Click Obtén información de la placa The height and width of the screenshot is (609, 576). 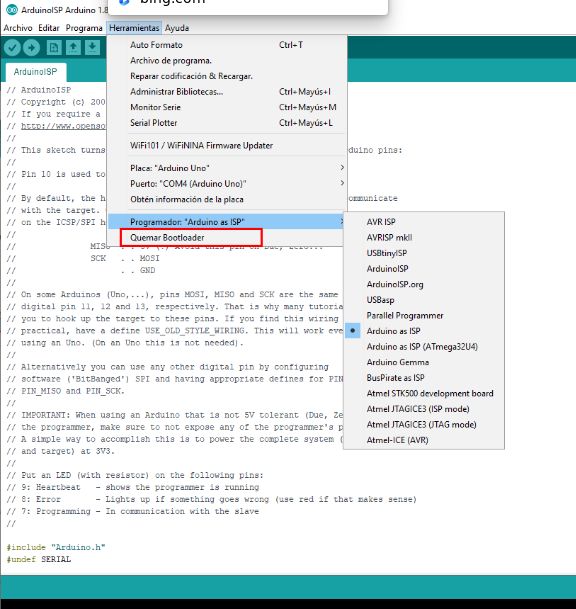pos(226,199)
